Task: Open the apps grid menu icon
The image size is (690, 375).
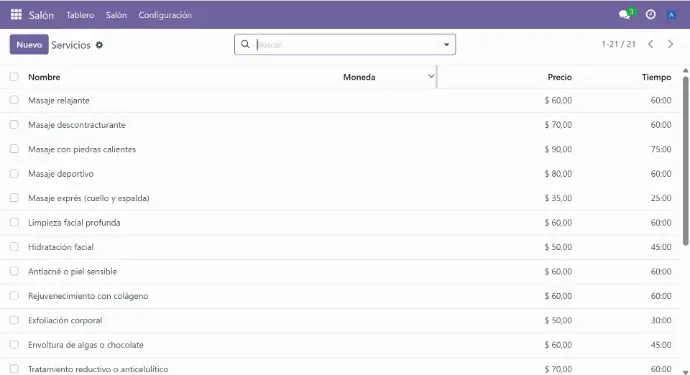Action: (16, 15)
